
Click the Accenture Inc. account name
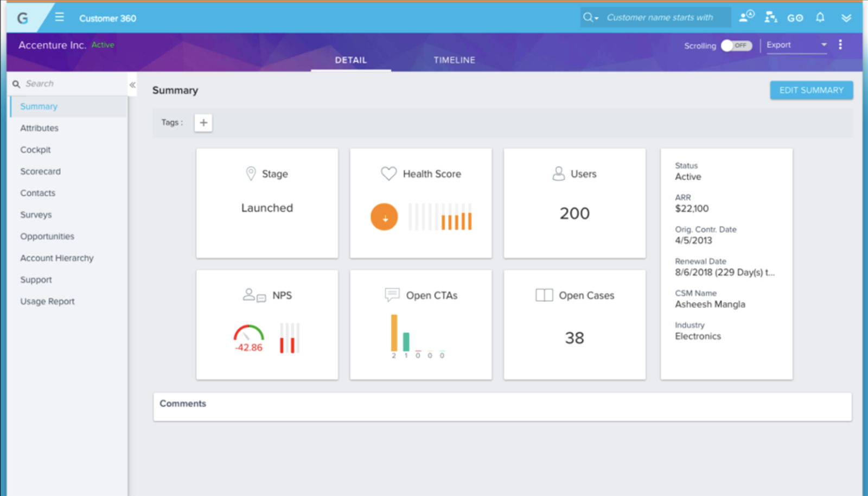(53, 45)
